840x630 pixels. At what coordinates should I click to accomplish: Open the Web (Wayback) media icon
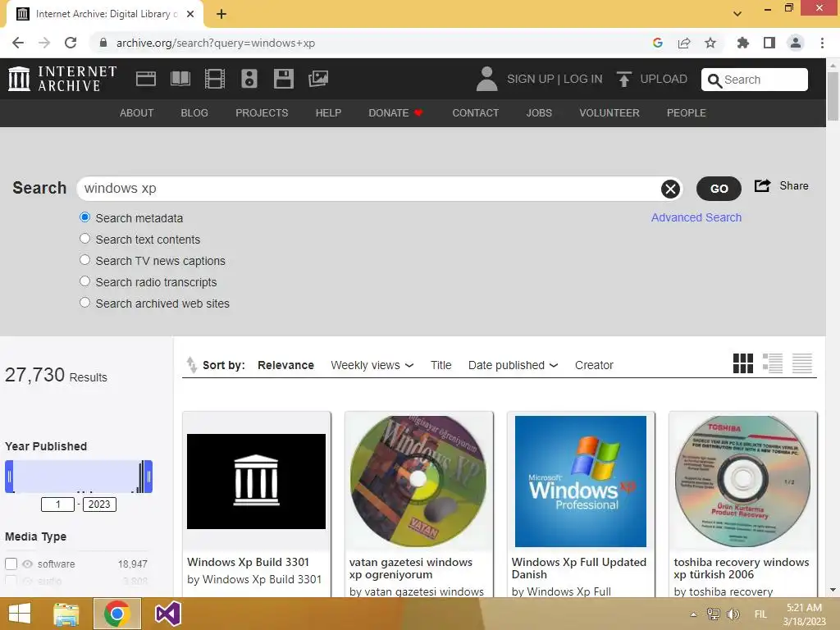click(146, 79)
